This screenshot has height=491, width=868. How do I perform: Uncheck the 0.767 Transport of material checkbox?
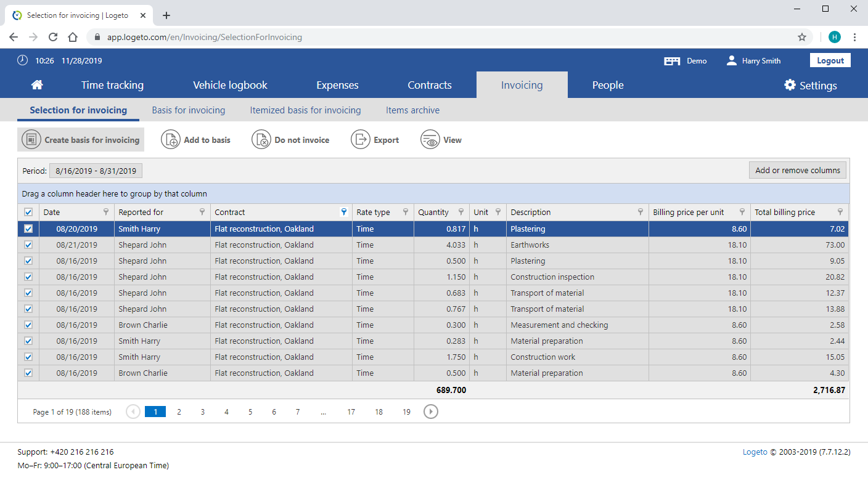[x=28, y=309]
